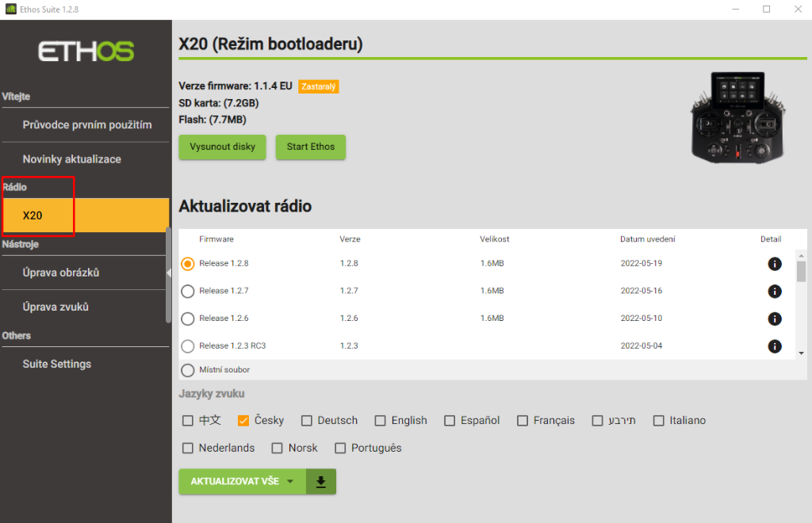Screen dimensions: 812x523
Task: Click the ETHOS logo in sidebar
Action: (x=86, y=52)
